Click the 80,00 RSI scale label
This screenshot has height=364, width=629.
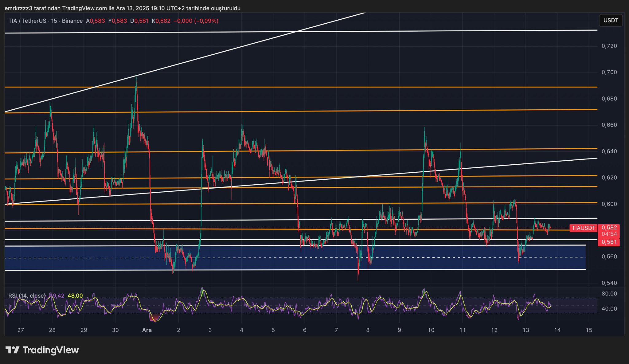tap(609, 294)
